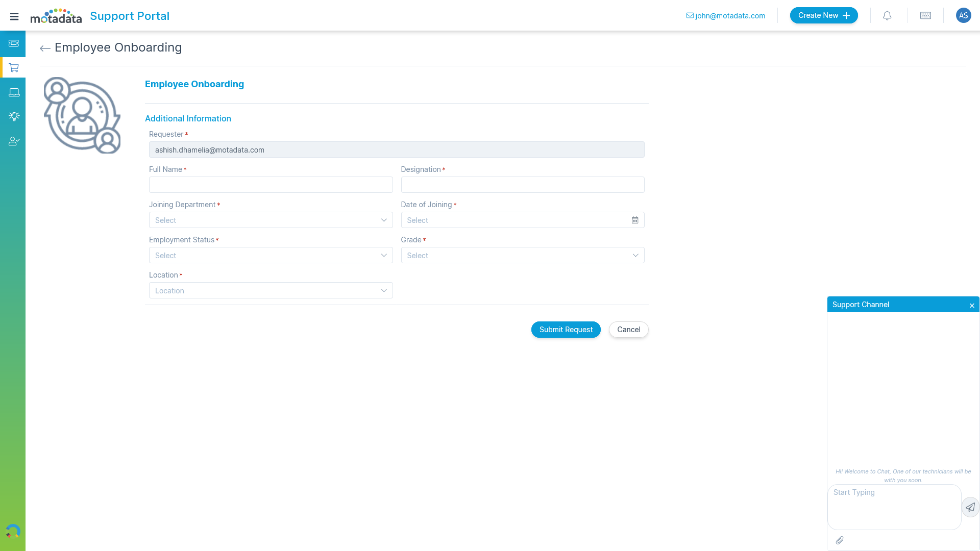Open the Location dropdown
Image resolution: width=980 pixels, height=551 pixels.
pyautogui.click(x=271, y=291)
